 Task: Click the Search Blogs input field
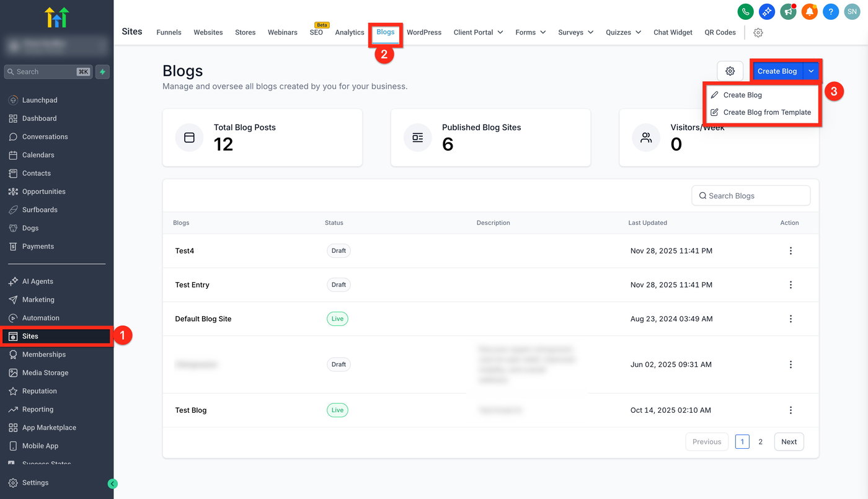click(751, 196)
